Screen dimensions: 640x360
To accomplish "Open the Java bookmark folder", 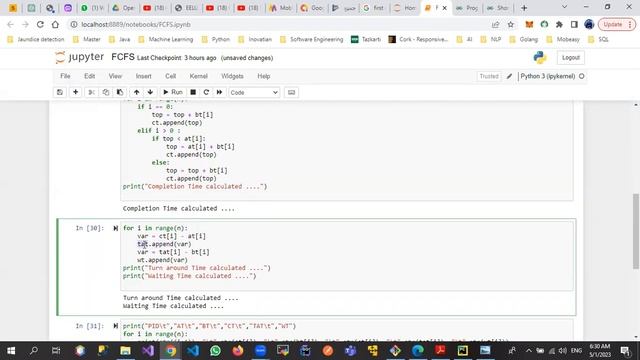I will (120, 40).
